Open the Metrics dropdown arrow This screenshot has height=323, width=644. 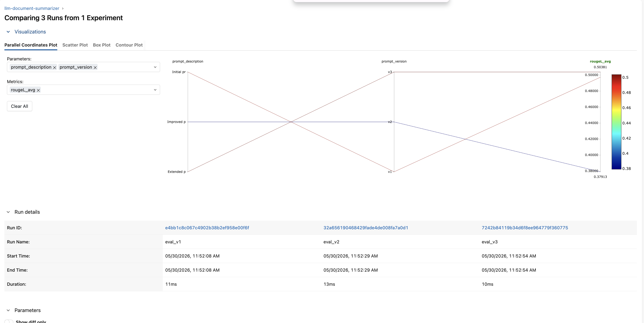(155, 90)
